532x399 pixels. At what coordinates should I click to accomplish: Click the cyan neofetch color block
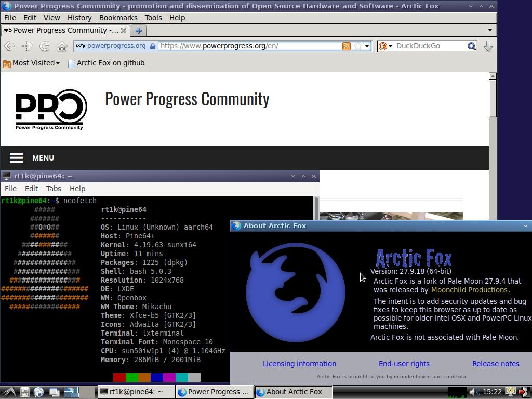pyautogui.click(x=182, y=377)
